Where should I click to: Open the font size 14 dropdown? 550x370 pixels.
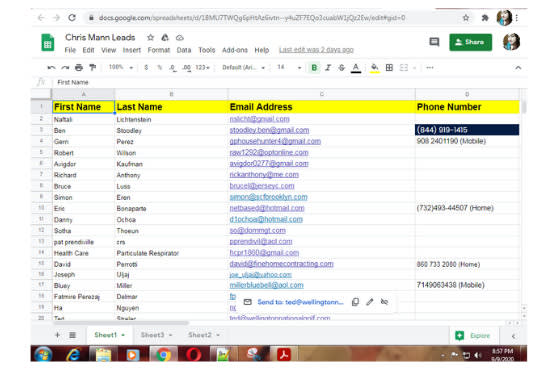(289, 67)
